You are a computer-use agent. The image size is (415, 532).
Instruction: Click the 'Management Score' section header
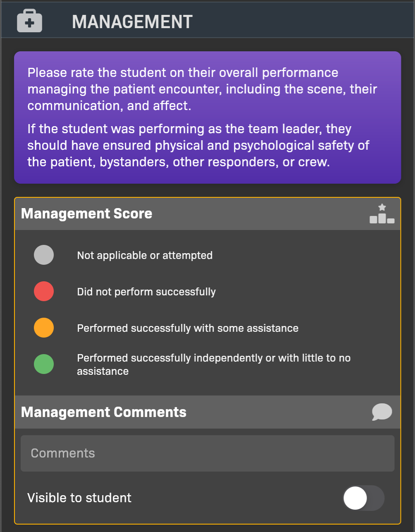[87, 213]
